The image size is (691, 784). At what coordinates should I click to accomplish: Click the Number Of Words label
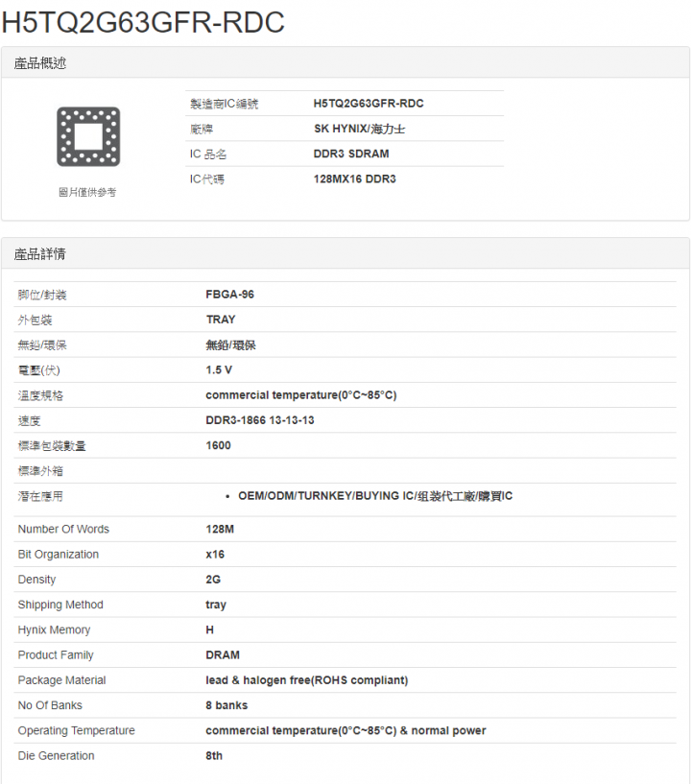[63, 529]
